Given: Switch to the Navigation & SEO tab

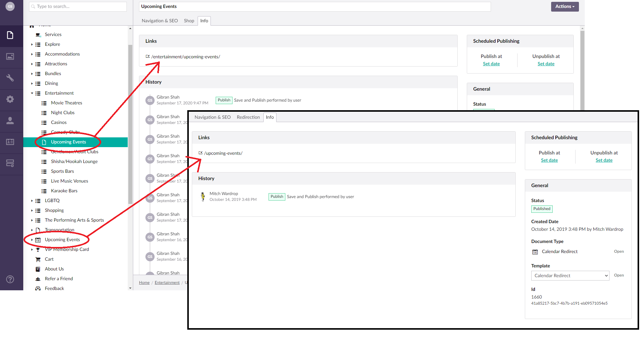Looking at the screenshot, I should tap(160, 21).
